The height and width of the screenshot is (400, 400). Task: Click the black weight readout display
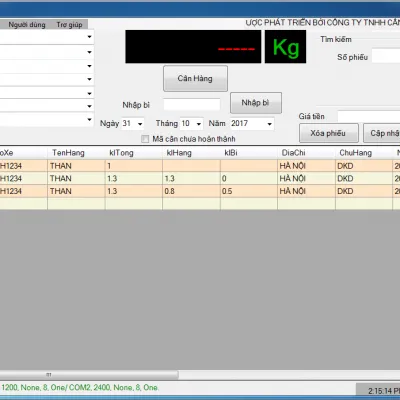tap(193, 47)
